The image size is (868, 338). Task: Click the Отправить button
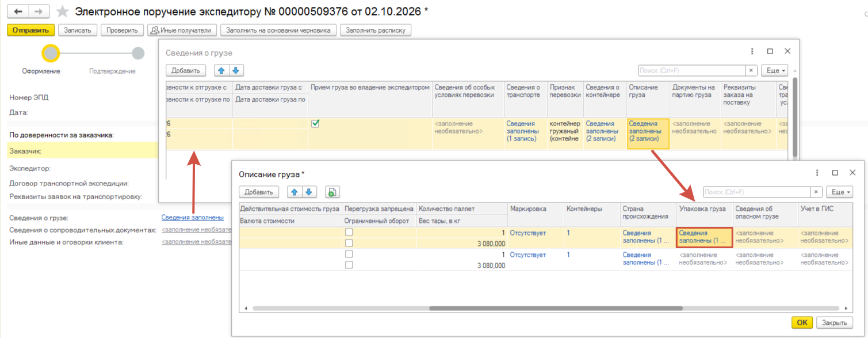pos(31,30)
